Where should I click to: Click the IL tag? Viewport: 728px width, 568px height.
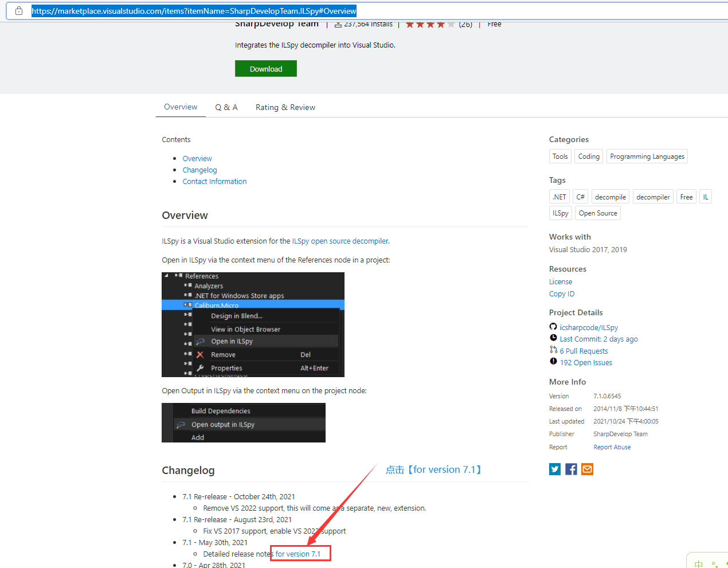point(706,197)
